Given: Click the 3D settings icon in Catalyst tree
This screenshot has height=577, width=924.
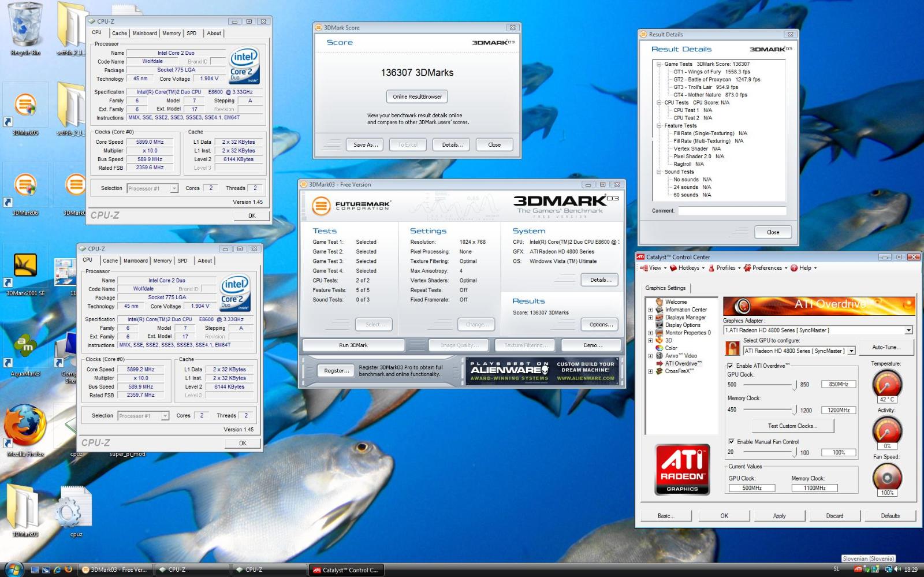Looking at the screenshot, I should coord(659,340).
